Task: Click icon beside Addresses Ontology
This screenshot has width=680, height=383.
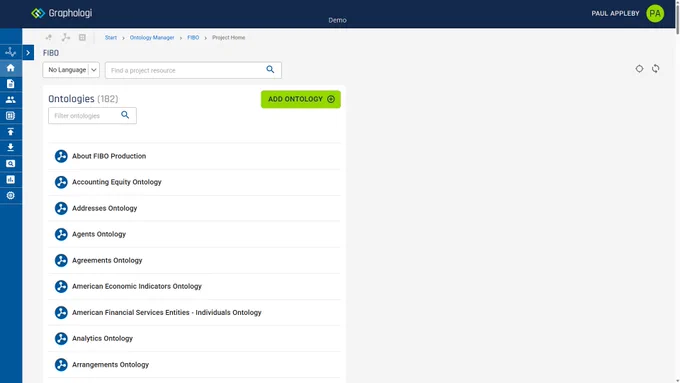Action: coord(61,208)
